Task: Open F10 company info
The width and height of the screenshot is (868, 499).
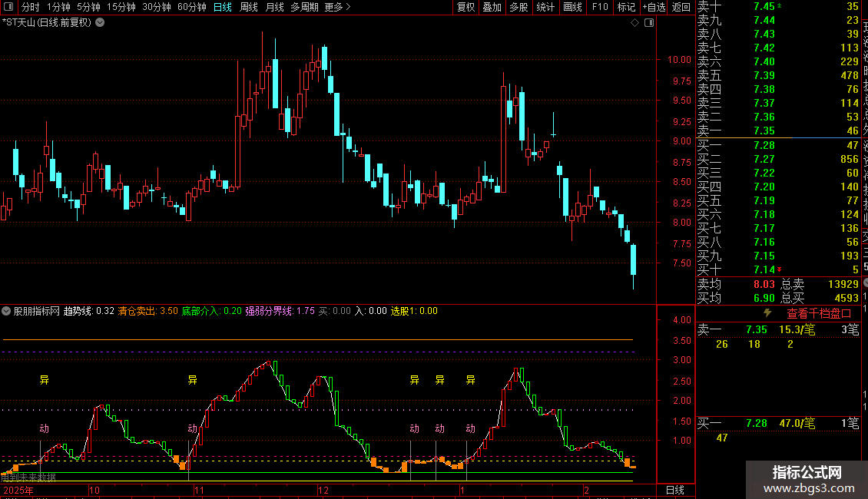Action: [599, 7]
